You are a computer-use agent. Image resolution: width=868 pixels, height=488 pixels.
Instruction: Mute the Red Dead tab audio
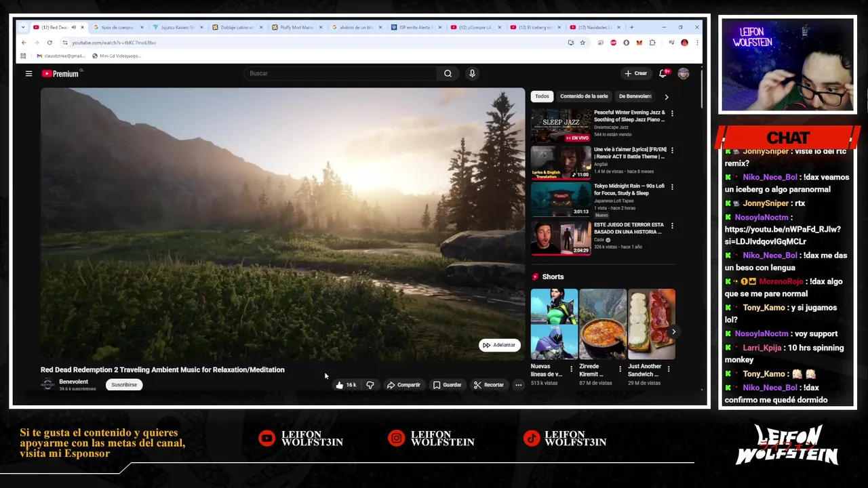coord(73,27)
